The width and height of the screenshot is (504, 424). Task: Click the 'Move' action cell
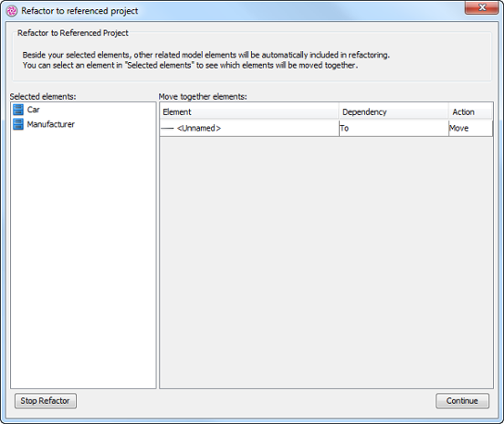tap(470, 128)
